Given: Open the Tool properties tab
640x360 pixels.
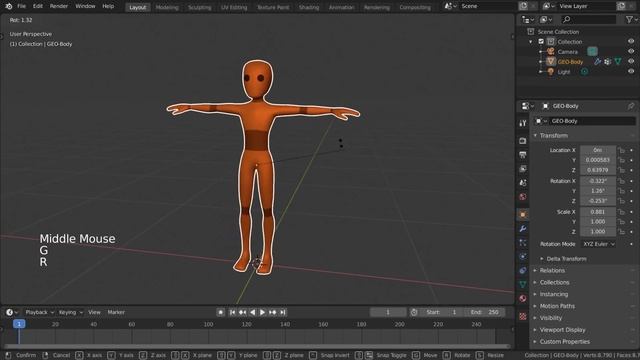Looking at the screenshot, I should [x=523, y=123].
